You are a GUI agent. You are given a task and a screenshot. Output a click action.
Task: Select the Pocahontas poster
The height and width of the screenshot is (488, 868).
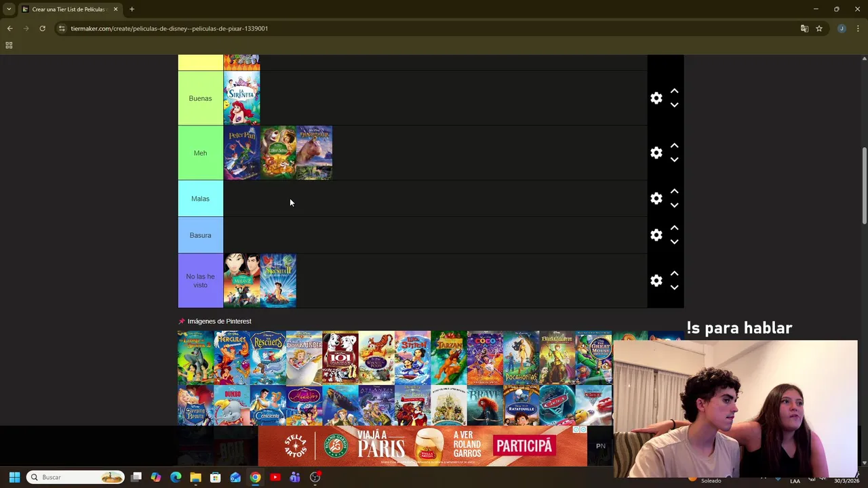(x=521, y=358)
